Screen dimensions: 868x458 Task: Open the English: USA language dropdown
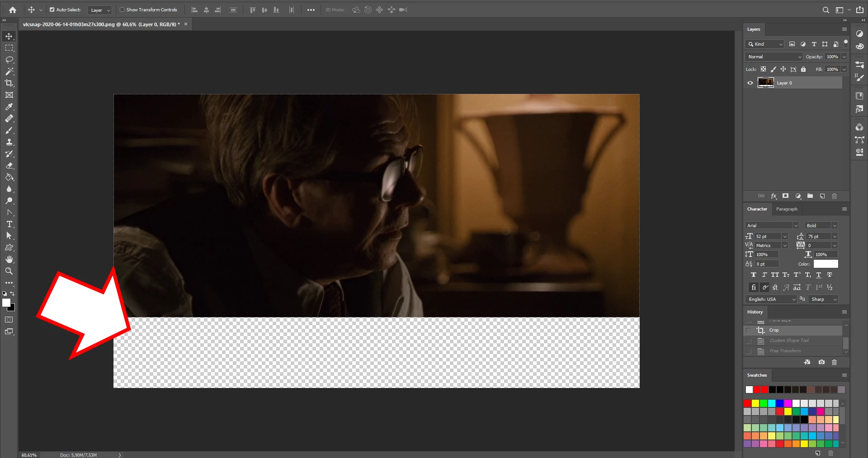771,299
